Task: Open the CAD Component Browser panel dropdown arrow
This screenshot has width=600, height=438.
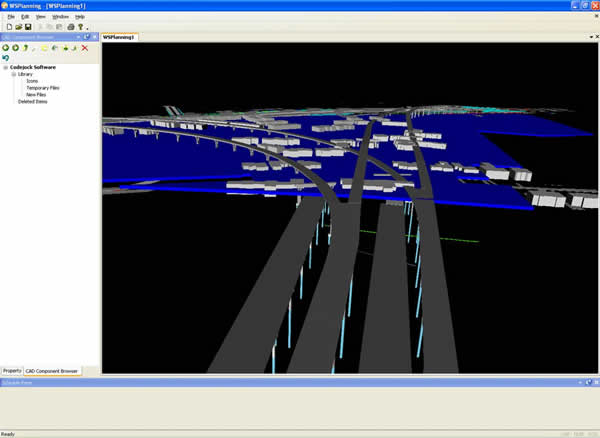Action: coord(77,37)
